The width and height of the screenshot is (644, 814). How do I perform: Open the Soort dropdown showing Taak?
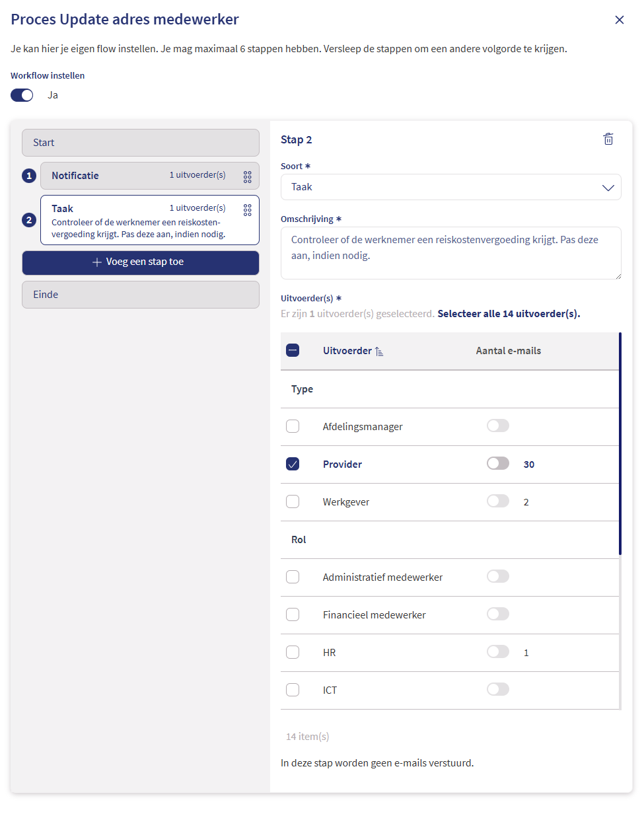(x=450, y=187)
